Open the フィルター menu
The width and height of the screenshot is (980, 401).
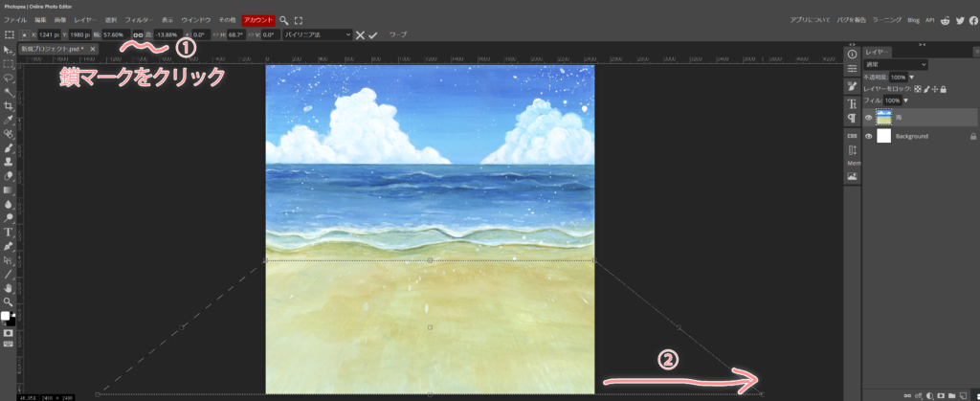[139, 19]
